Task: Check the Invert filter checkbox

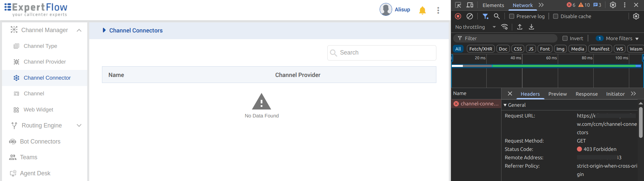Action: [565, 38]
